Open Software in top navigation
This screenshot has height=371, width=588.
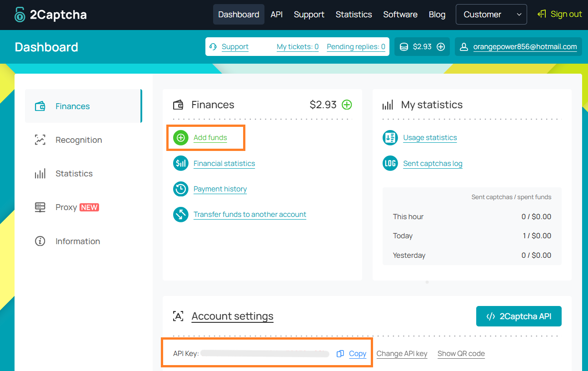[400, 15]
